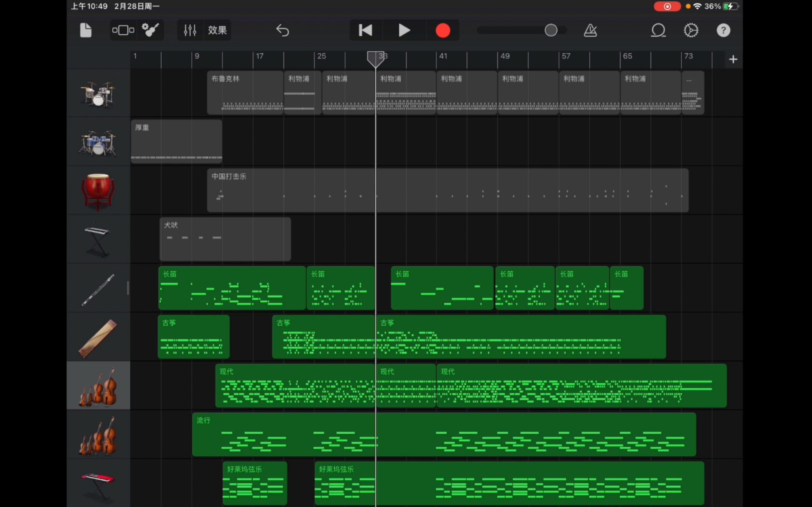Viewport: 812px width, 507px height.
Task: Undo the last action
Action: [282, 31]
